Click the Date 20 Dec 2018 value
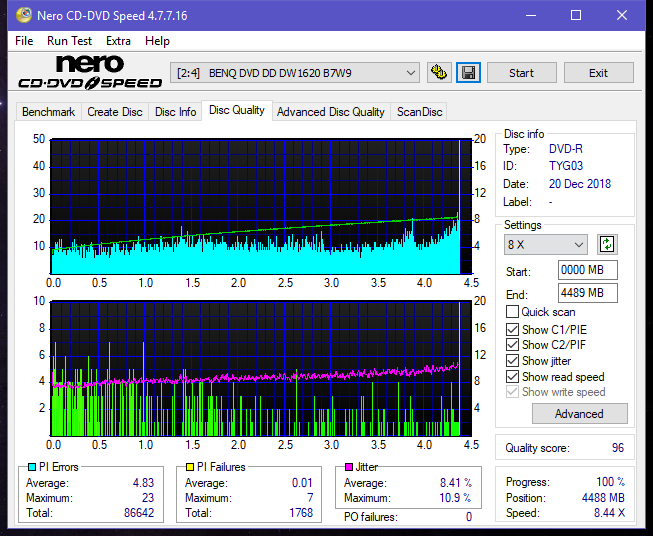Image resolution: width=653 pixels, height=536 pixels. [x=580, y=184]
